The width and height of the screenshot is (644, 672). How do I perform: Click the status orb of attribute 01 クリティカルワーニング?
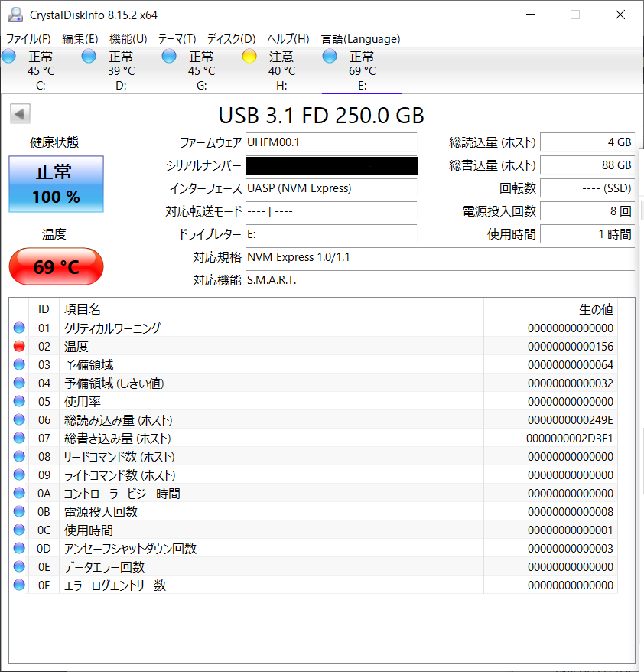(19, 328)
